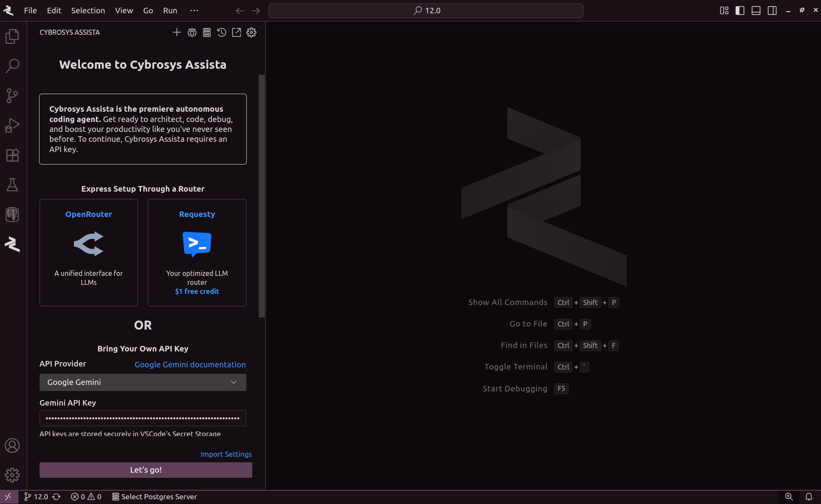Expand the overflow menu ellipsis
This screenshot has height=504, width=821.
(194, 11)
